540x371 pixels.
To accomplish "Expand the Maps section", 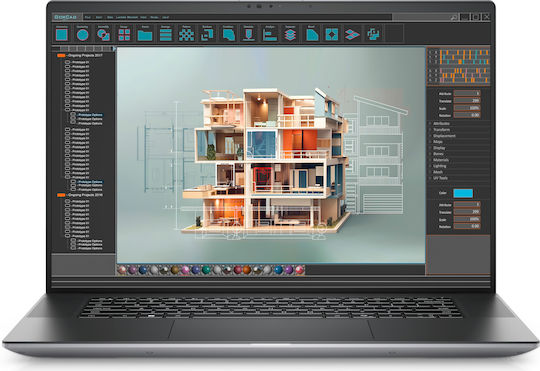I will point(438,142).
